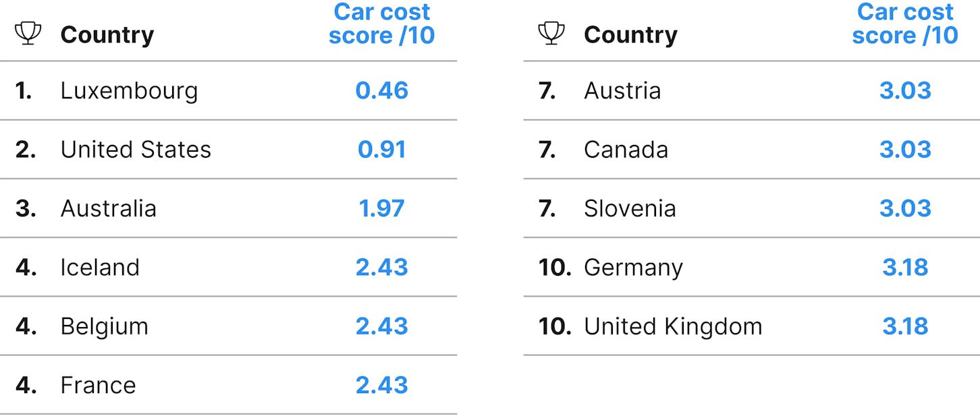The width and height of the screenshot is (980, 416).
Task: Click the trophy icon in right table header
Action: click(x=551, y=34)
